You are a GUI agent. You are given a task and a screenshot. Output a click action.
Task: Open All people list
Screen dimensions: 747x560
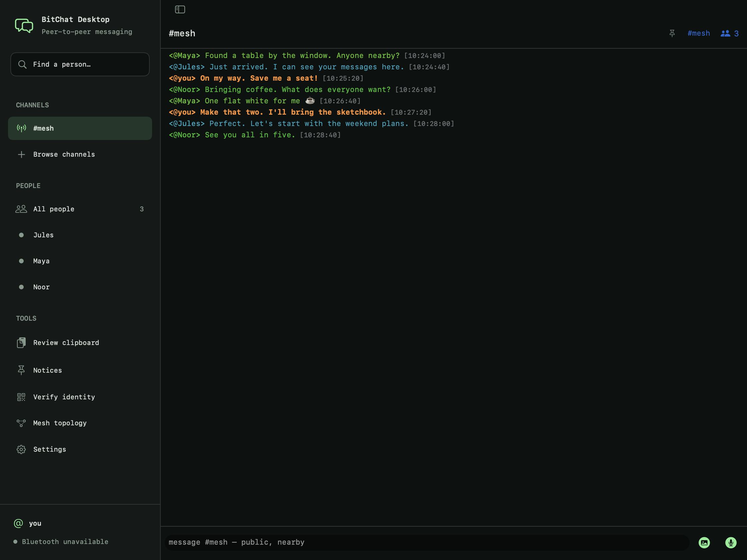(x=80, y=209)
